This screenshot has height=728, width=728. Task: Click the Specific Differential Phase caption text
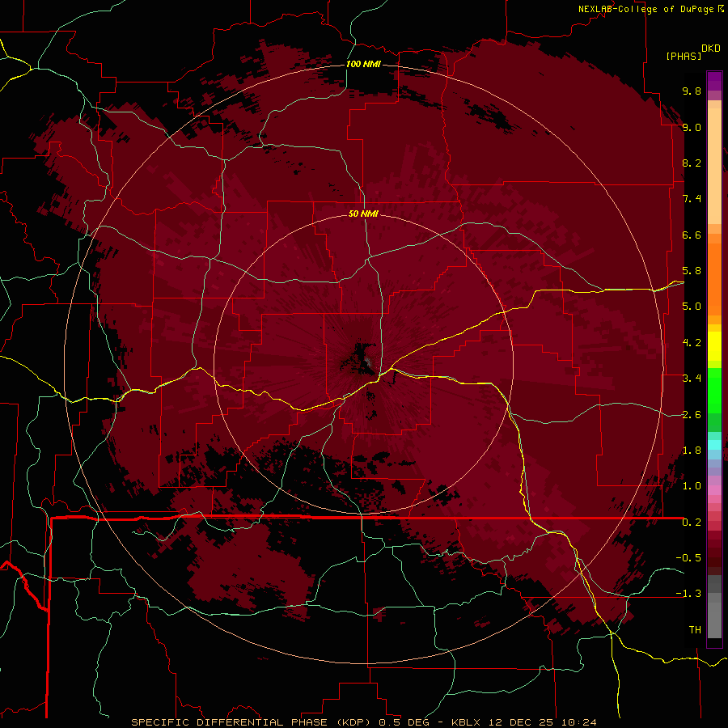[x=252, y=722]
